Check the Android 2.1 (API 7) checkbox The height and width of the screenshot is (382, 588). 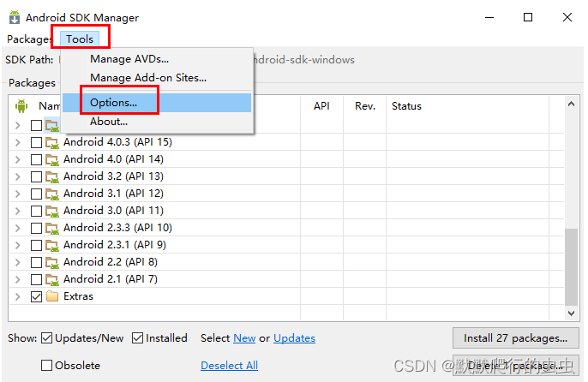click(36, 280)
